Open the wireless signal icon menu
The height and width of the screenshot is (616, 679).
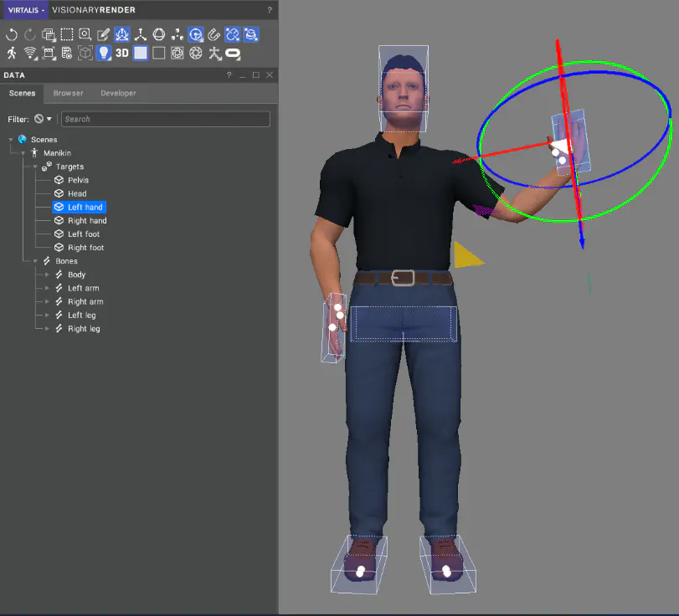click(30, 54)
